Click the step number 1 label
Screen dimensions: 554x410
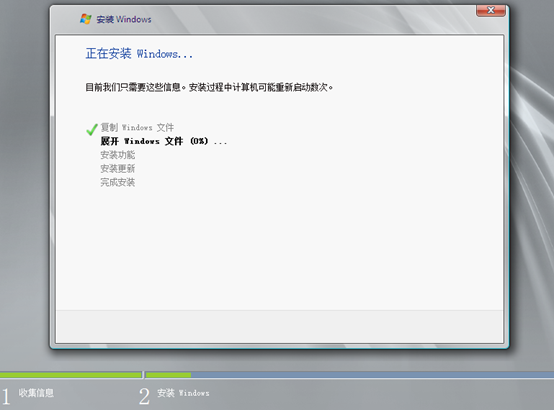click(6, 397)
